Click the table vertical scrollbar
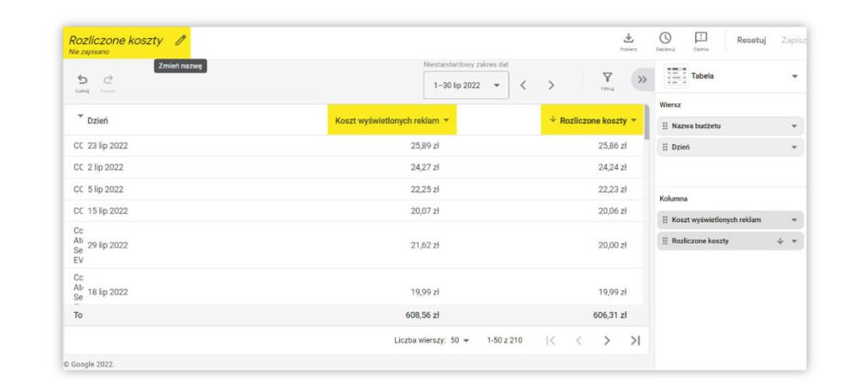 (x=648, y=123)
